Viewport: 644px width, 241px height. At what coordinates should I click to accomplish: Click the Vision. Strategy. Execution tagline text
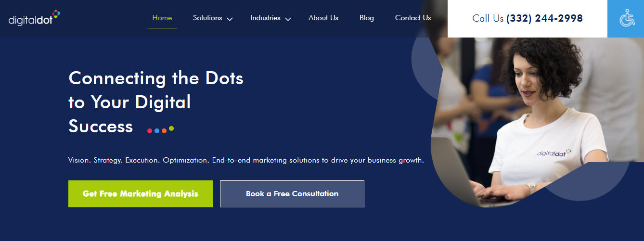(246, 160)
